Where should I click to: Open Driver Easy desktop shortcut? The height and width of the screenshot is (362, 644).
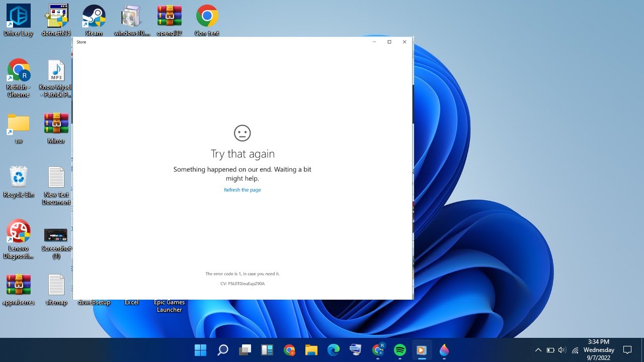tap(19, 20)
